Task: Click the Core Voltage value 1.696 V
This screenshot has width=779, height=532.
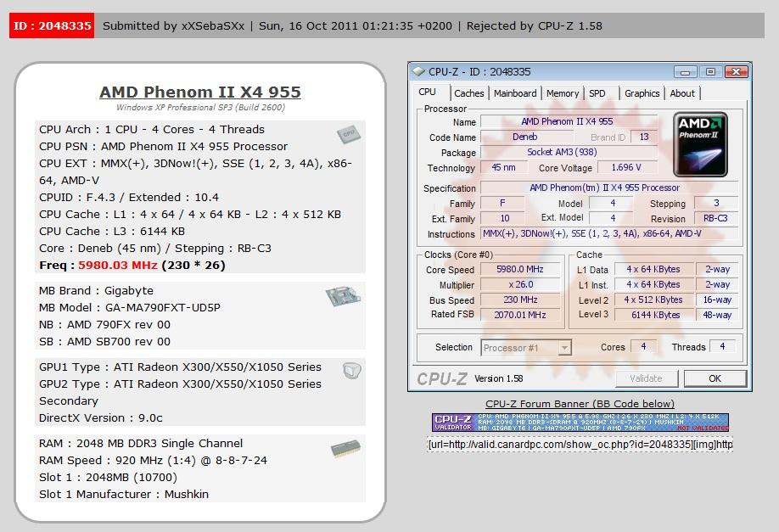Action: [x=626, y=167]
